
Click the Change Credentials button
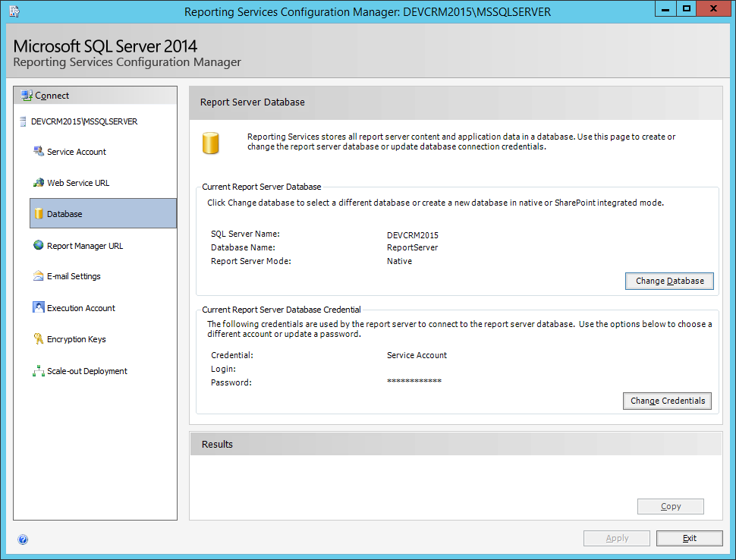point(667,401)
